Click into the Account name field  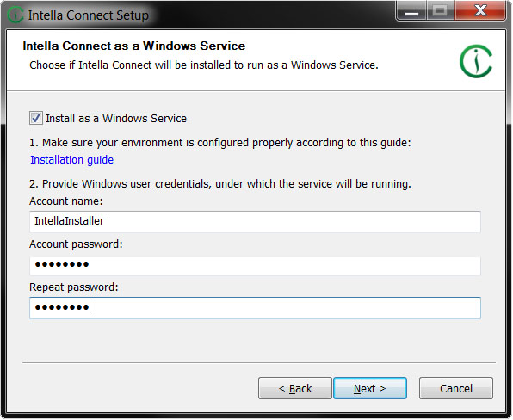pos(255,221)
